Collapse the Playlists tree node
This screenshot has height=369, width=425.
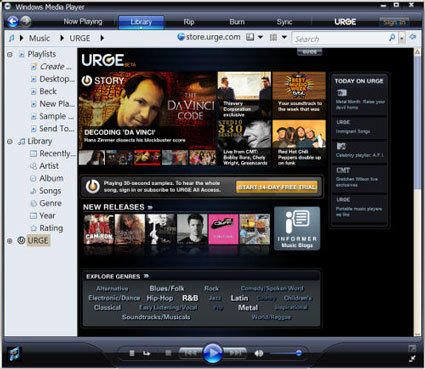coord(10,54)
